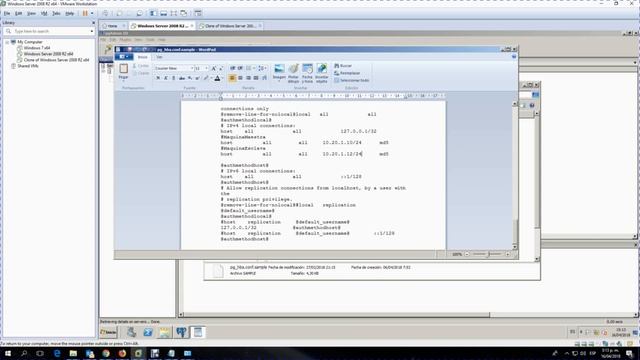Select align text left in WordPad
The width and height of the screenshot is (640, 360).
coord(232,78)
